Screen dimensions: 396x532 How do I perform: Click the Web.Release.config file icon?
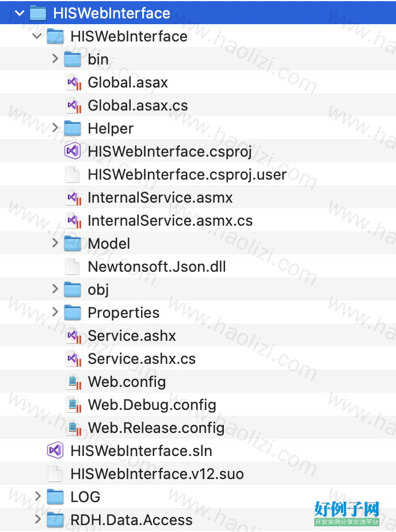pyautogui.click(x=73, y=428)
